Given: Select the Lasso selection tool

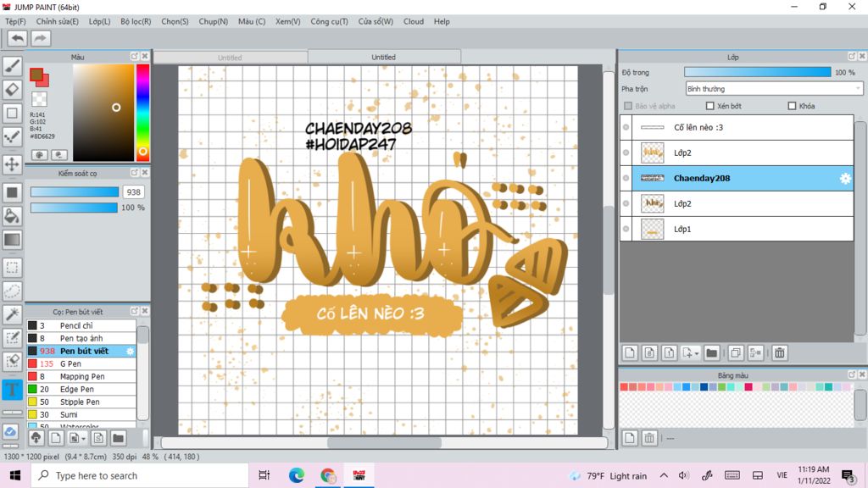Looking at the screenshot, I should (x=12, y=291).
